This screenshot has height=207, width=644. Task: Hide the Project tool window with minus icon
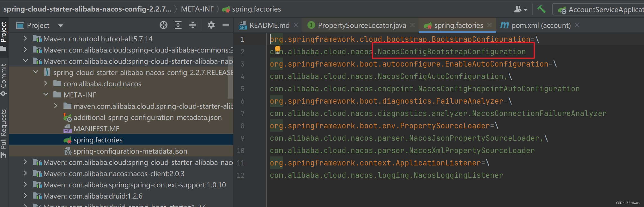click(x=226, y=25)
